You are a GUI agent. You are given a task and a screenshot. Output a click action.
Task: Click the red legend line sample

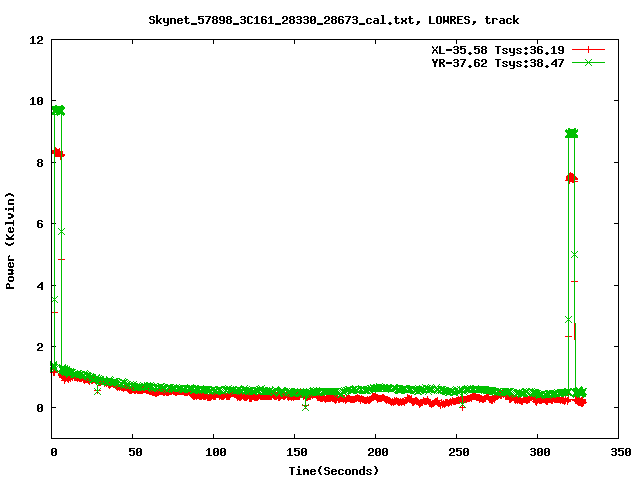[x=588, y=50]
